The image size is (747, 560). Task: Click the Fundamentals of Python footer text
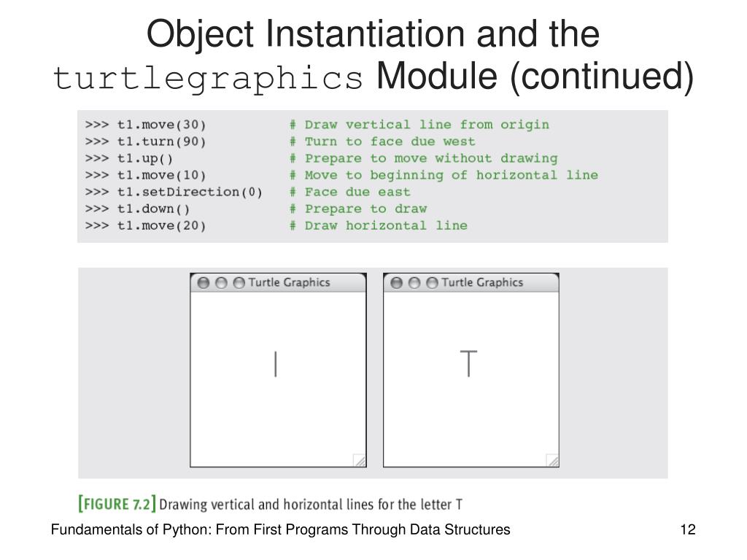point(281,529)
